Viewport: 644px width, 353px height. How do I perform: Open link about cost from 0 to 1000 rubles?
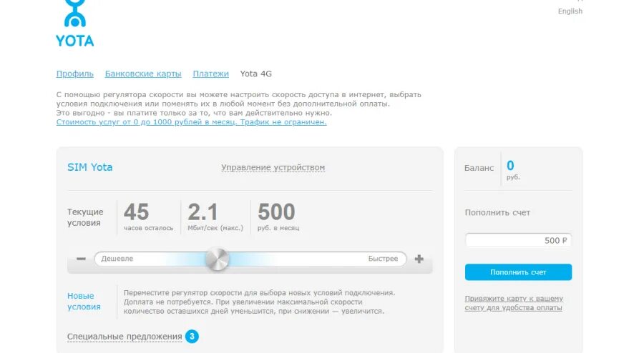coord(191,122)
